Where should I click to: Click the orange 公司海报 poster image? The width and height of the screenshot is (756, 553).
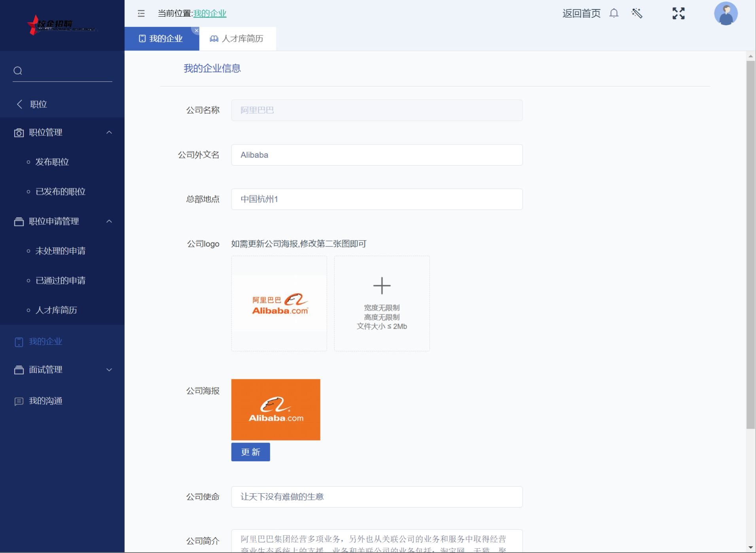[276, 410]
